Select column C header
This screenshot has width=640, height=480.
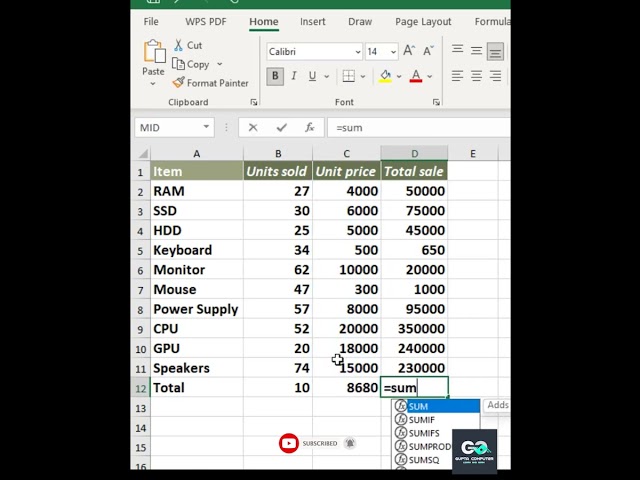pyautogui.click(x=347, y=154)
